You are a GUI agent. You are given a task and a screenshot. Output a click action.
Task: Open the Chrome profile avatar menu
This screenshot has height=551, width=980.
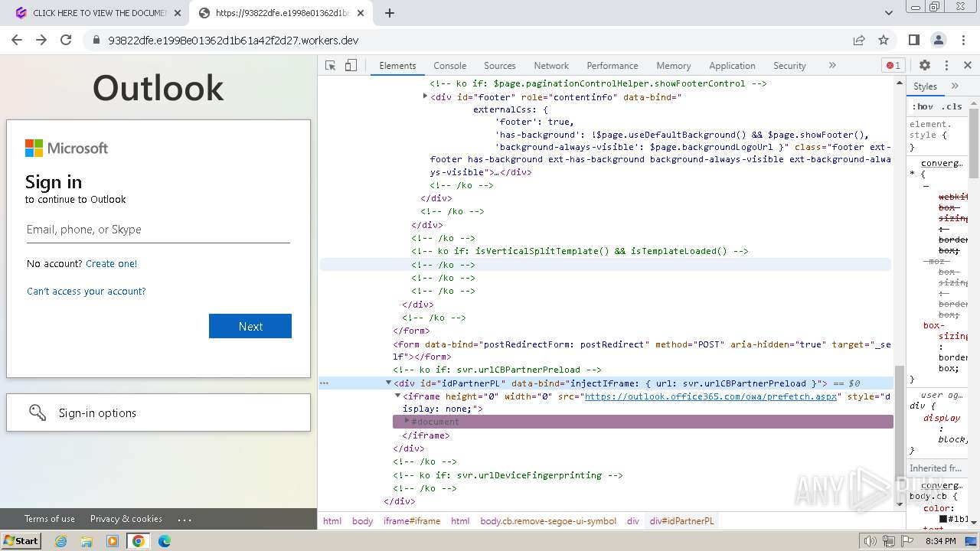tap(938, 40)
